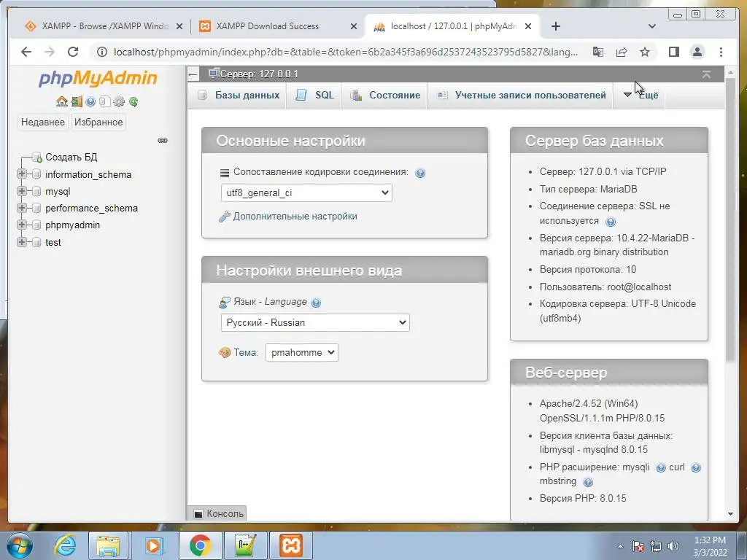Click the Недавнее button
Screen dimensions: 747x560
pos(43,122)
